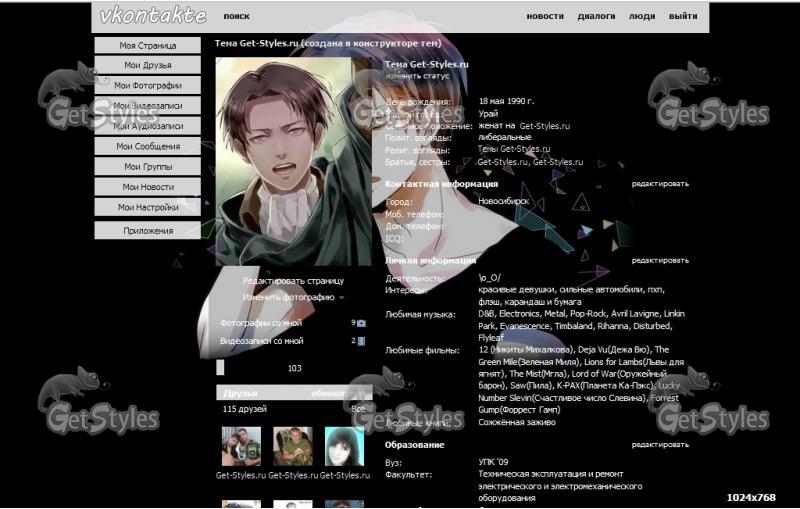Click редактировать beside Личная информация

pyautogui.click(x=660, y=260)
